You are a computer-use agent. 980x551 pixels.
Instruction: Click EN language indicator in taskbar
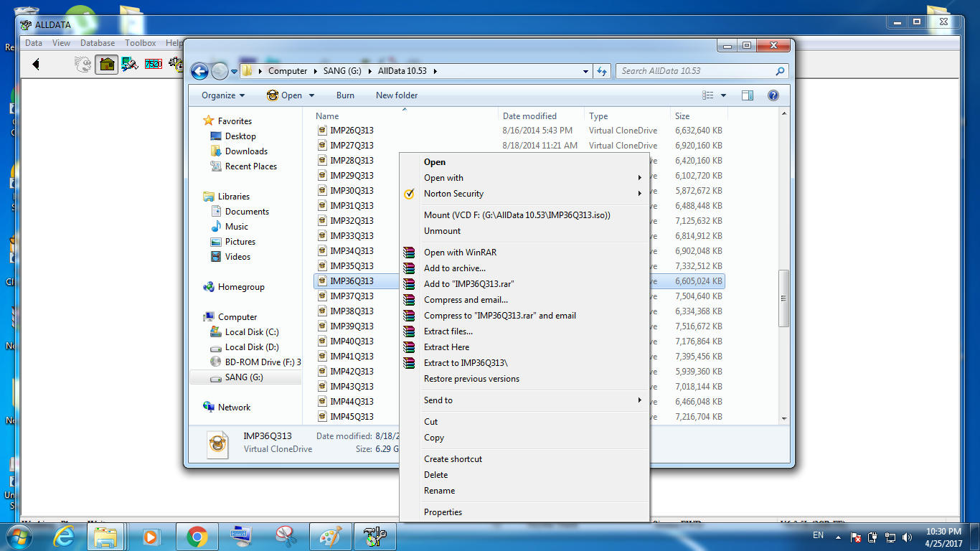point(819,536)
